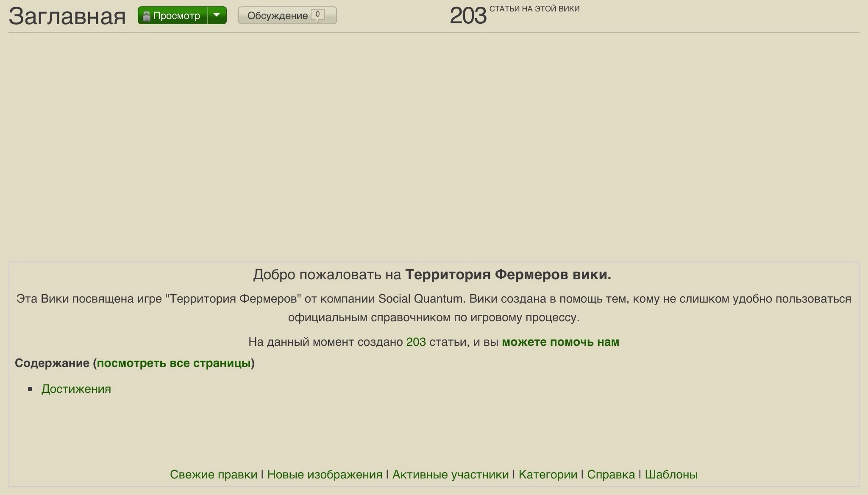Click the Просмотр button label
Image resolution: width=868 pixels, height=495 pixels.
pos(176,16)
